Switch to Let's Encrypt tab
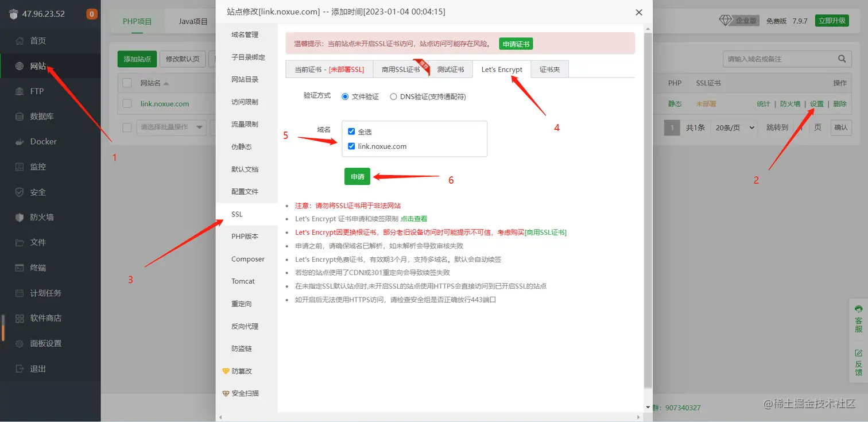 pos(502,69)
